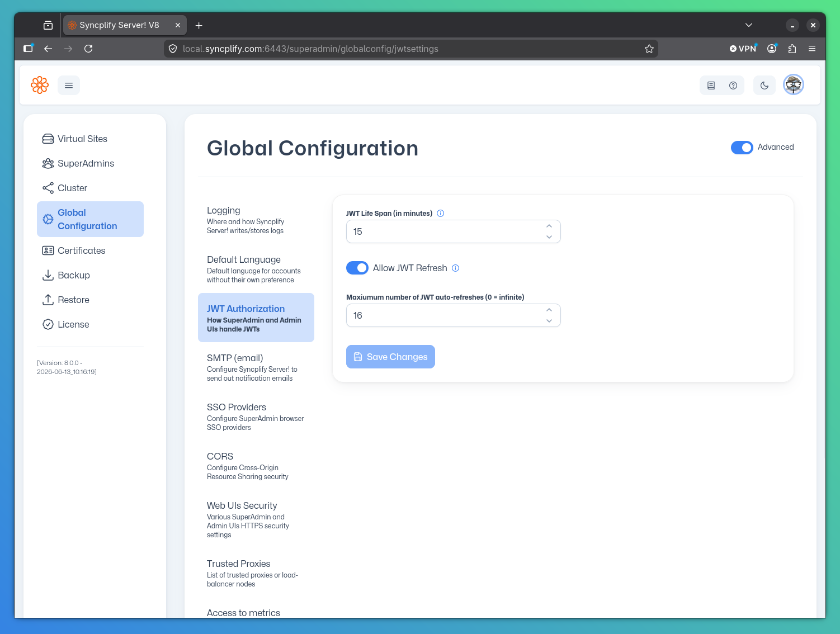This screenshot has width=840, height=634.
Task: Open the new tab plus button
Action: click(x=199, y=25)
